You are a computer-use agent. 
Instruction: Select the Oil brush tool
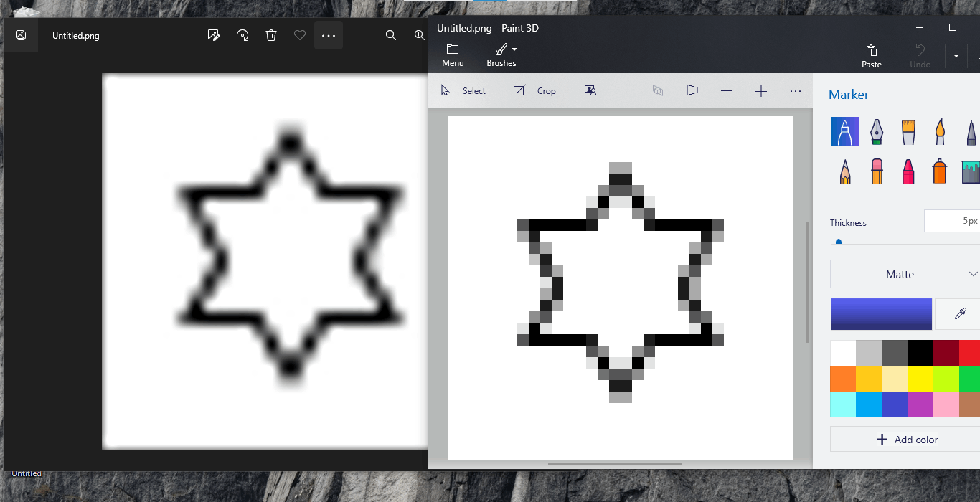point(908,131)
